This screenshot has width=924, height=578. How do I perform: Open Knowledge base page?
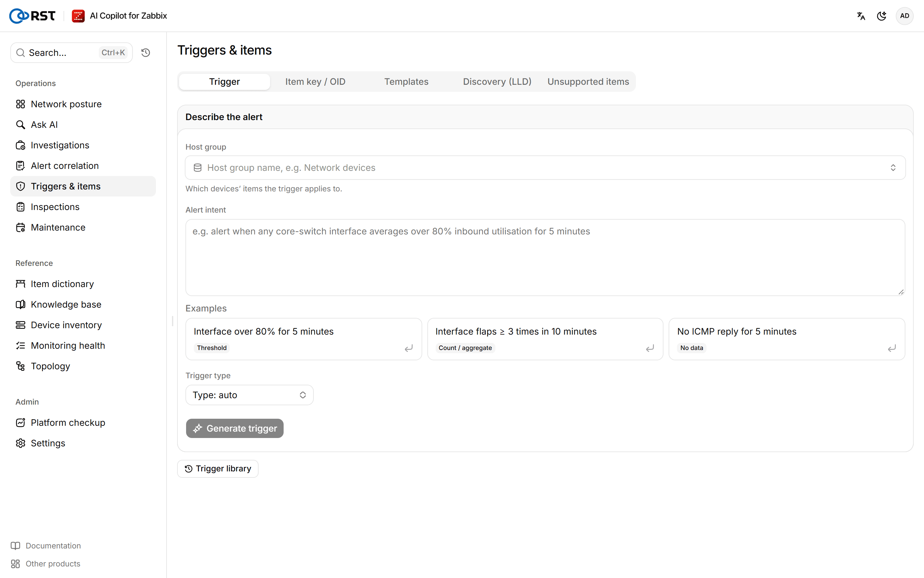pos(83,304)
